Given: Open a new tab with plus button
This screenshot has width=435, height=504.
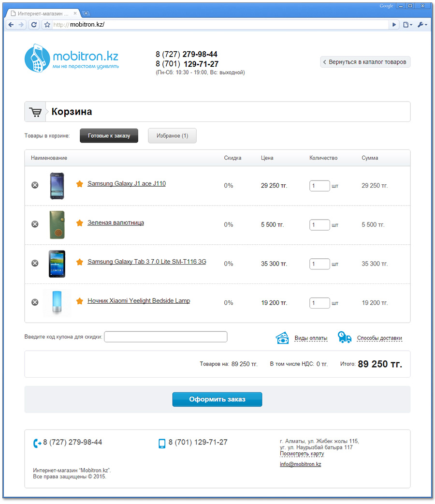Looking at the screenshot, I should pyautogui.click(x=86, y=13).
